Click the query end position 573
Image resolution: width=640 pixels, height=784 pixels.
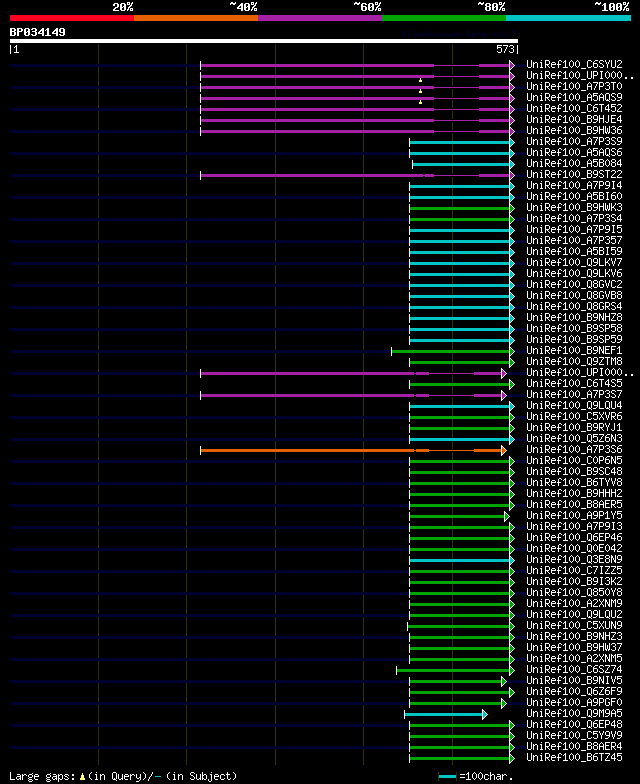click(505, 49)
